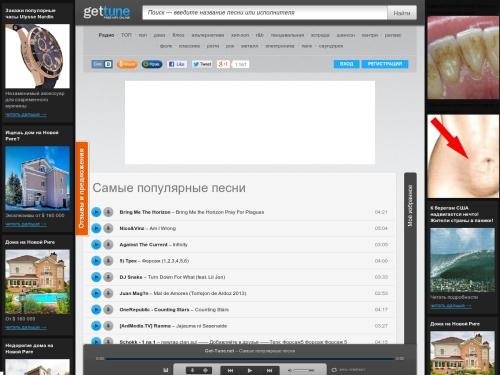Open the Ulysse Nardin watch ad thumbnail

point(37,56)
